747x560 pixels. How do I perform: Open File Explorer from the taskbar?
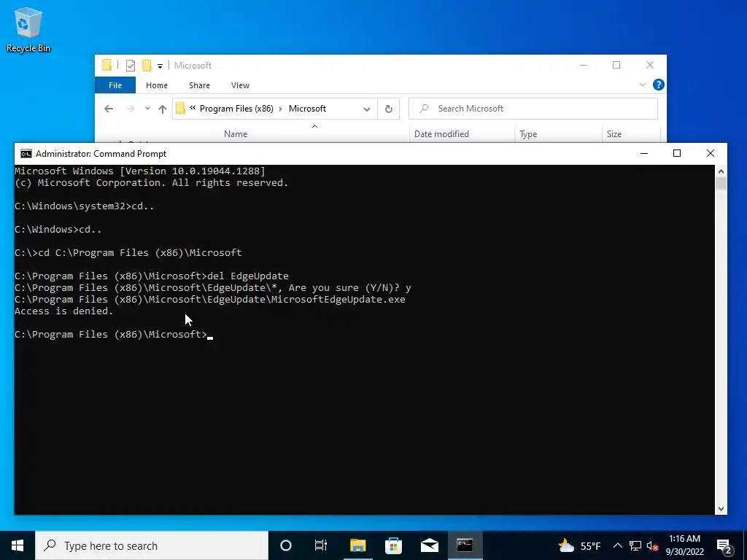pyautogui.click(x=357, y=545)
